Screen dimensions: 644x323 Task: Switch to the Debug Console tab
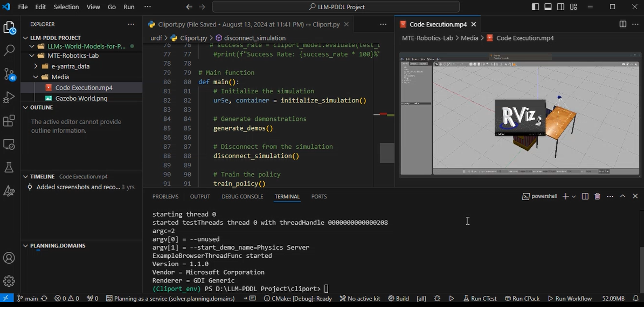(242, 197)
